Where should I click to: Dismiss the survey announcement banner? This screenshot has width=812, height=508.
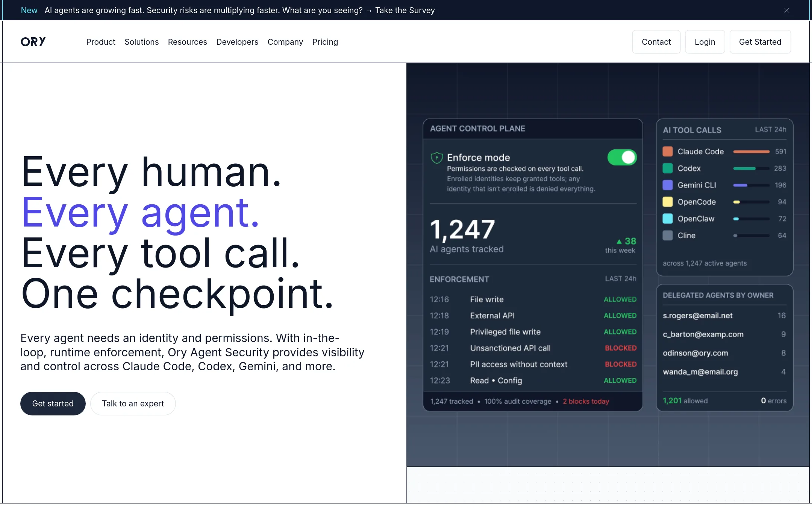point(786,10)
